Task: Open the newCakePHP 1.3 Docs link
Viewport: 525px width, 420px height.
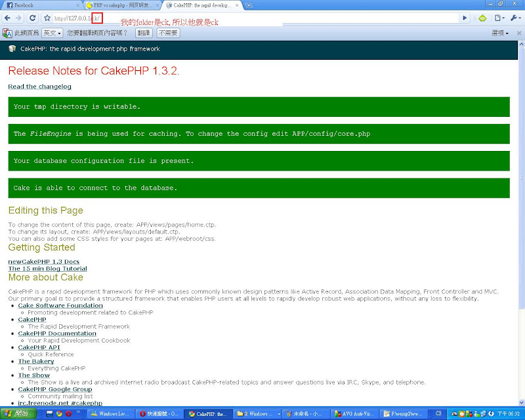Action: tap(43, 262)
